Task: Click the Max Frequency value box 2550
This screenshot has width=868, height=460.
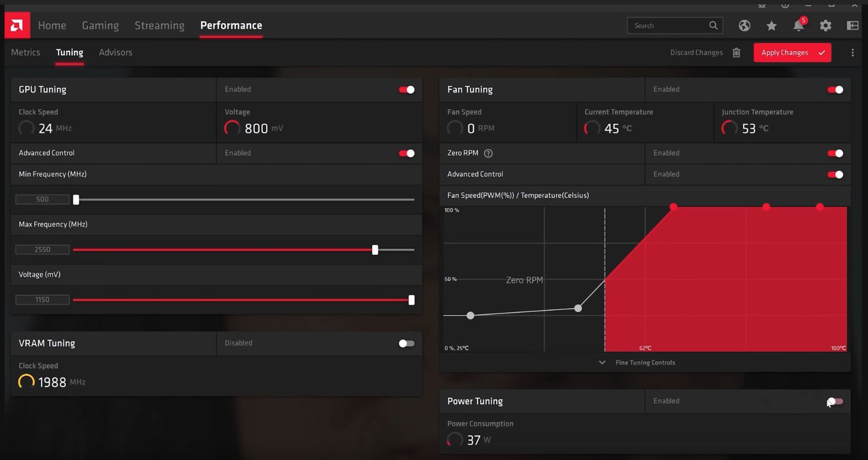Action: point(42,250)
